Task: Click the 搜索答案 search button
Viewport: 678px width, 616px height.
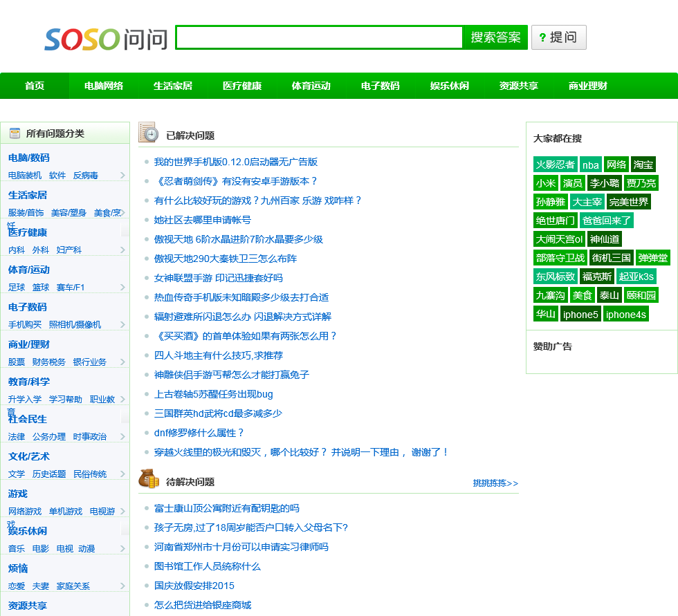Action: click(495, 37)
